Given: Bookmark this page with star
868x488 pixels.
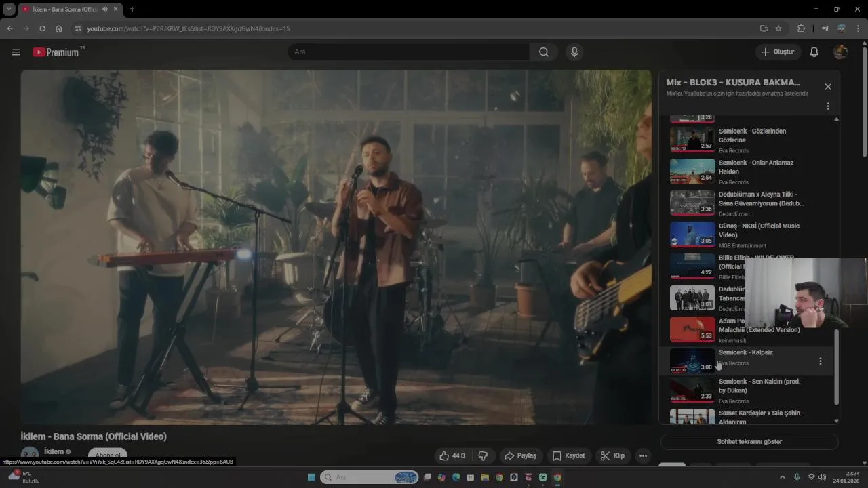Looking at the screenshot, I should [x=778, y=28].
